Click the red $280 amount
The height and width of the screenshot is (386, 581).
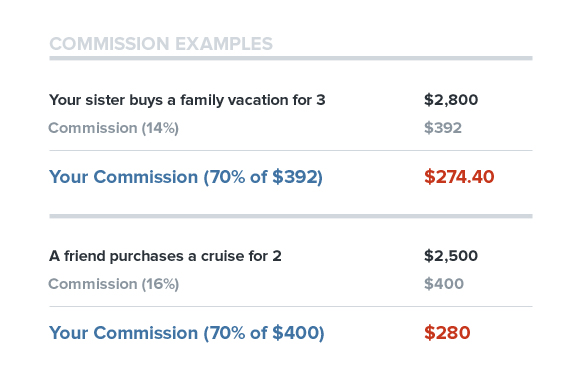click(x=447, y=333)
